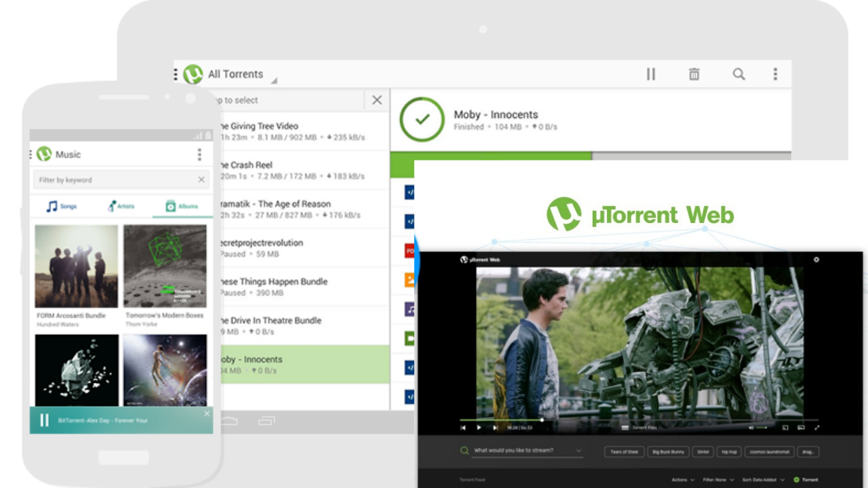Toggle subtitles icon in player
868x488 pixels.
(801, 428)
